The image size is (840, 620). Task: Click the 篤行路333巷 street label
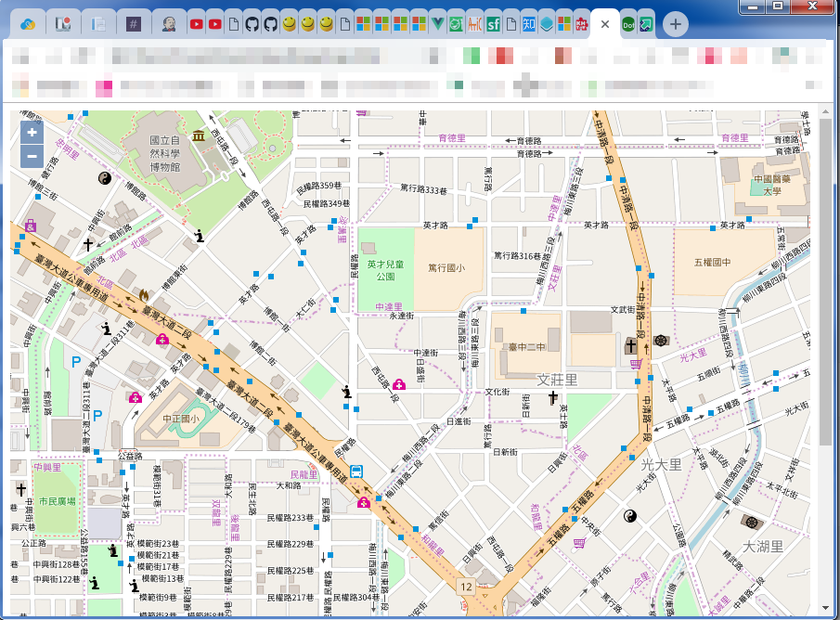[x=423, y=189]
